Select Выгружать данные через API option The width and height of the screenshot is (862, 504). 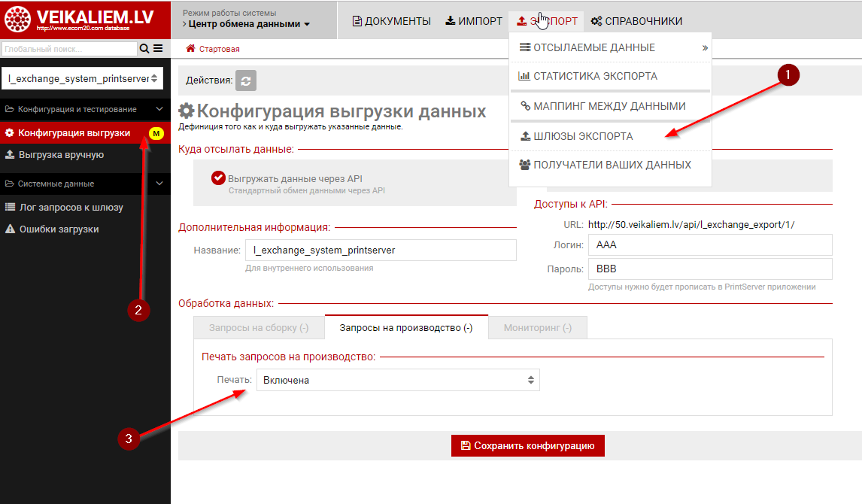219,178
